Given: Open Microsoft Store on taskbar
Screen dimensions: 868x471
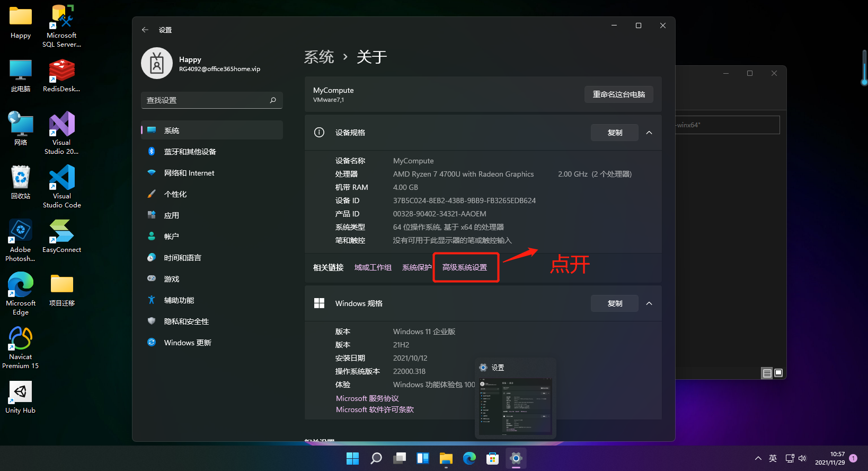Looking at the screenshot, I should (x=492, y=458).
